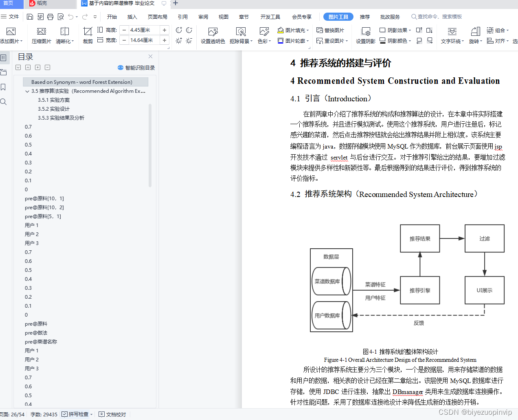Click the expand-all icon under 目录 heading
Screen dimensions: 518x420
pyautogui.click(x=18, y=68)
